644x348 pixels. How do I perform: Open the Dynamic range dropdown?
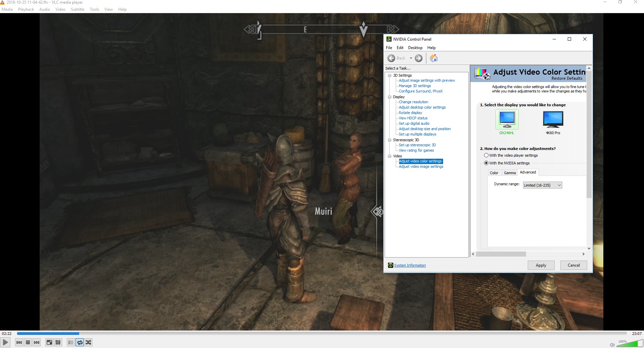(x=543, y=185)
